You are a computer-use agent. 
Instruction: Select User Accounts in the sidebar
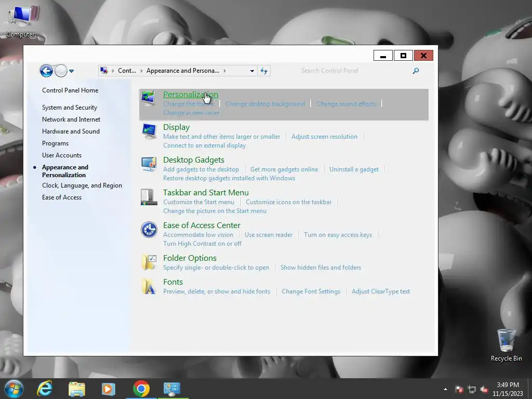(62, 155)
